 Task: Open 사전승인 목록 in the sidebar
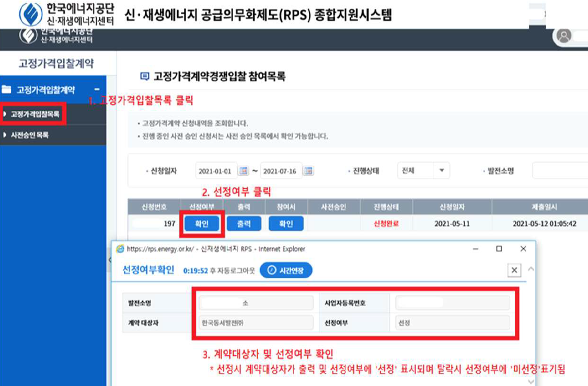tap(30, 135)
